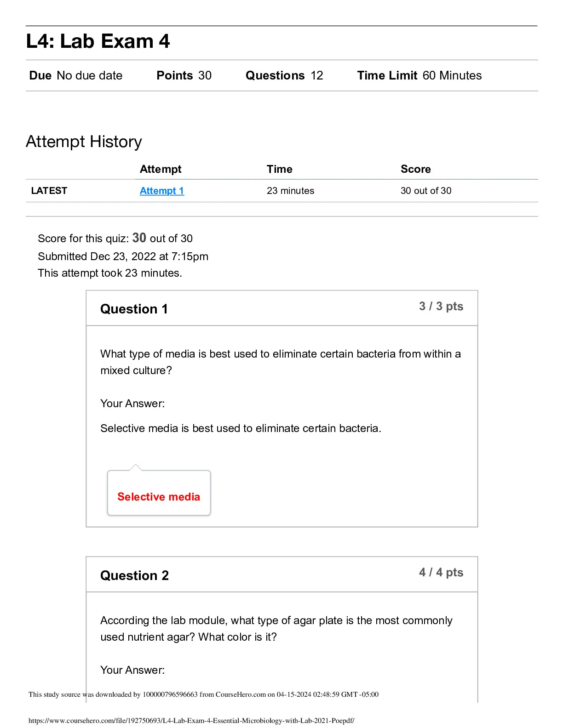Click the Questions 12 label
This screenshot has height=728, width=563.
(x=284, y=75)
